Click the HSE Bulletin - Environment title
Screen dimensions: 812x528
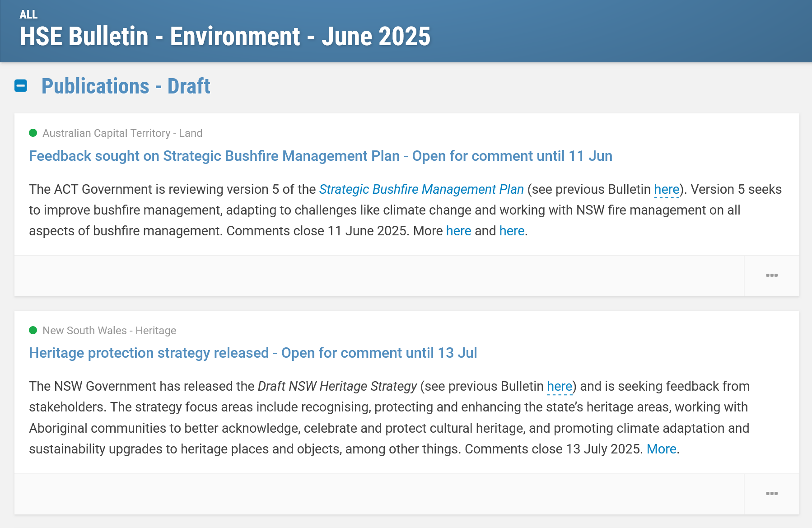(x=225, y=36)
